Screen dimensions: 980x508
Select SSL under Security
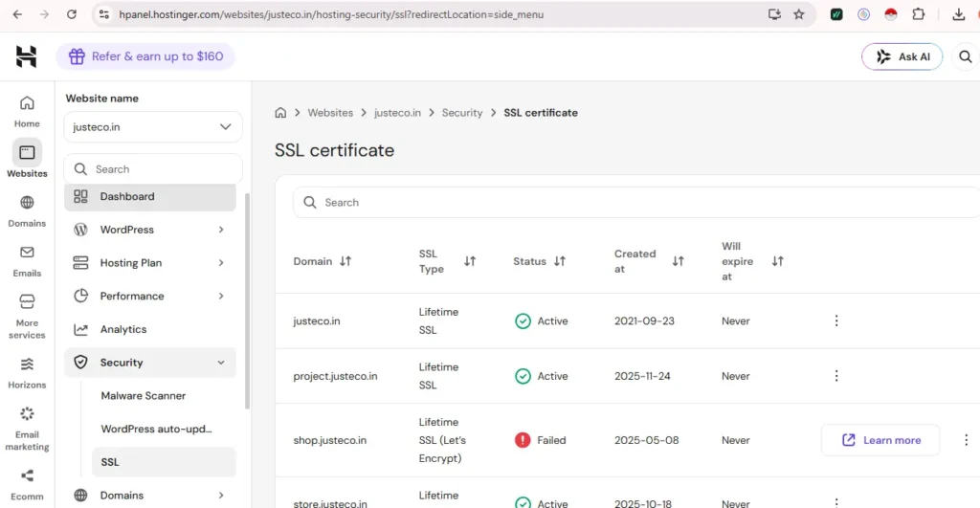[164, 462]
